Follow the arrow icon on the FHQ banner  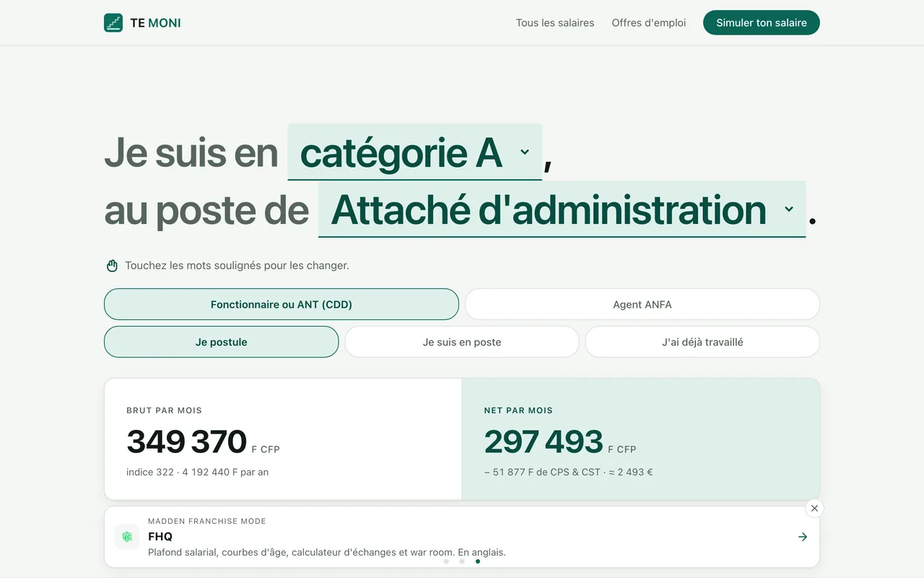(x=803, y=537)
